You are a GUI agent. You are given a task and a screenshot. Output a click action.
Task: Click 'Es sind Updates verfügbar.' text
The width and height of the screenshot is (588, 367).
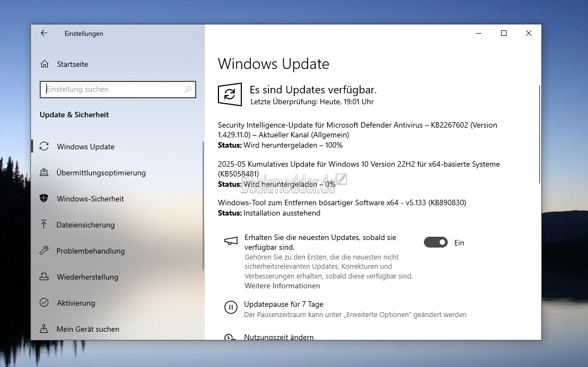pos(313,90)
